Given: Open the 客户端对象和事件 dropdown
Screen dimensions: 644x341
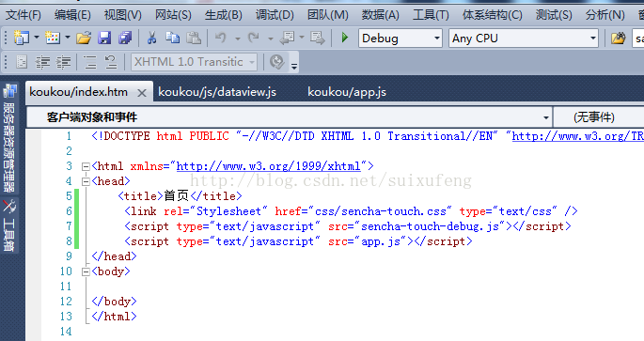Looking at the screenshot, I should point(290,117).
